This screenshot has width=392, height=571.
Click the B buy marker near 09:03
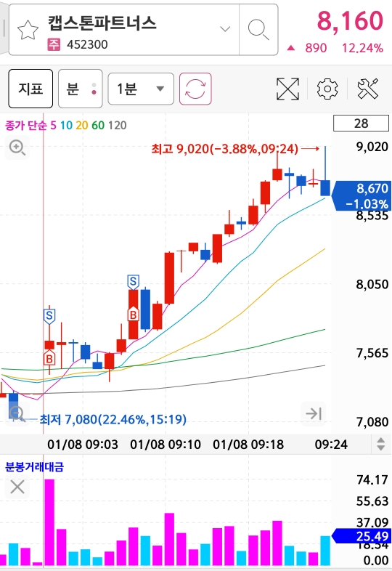49,358
